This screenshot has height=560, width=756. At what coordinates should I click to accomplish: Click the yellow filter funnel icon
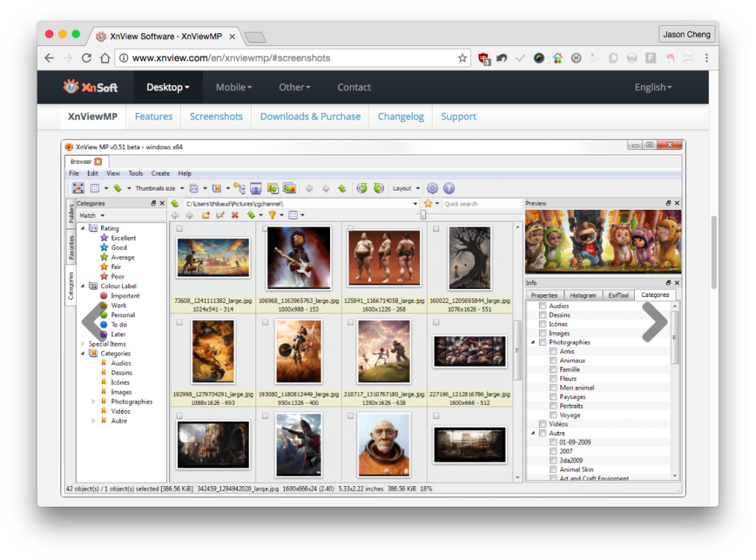272,215
